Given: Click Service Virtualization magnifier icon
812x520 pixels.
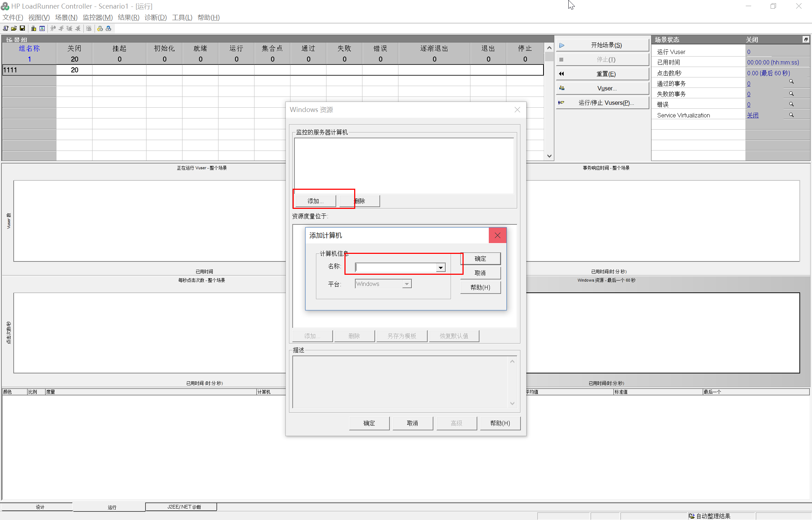Looking at the screenshot, I should pyautogui.click(x=791, y=115).
